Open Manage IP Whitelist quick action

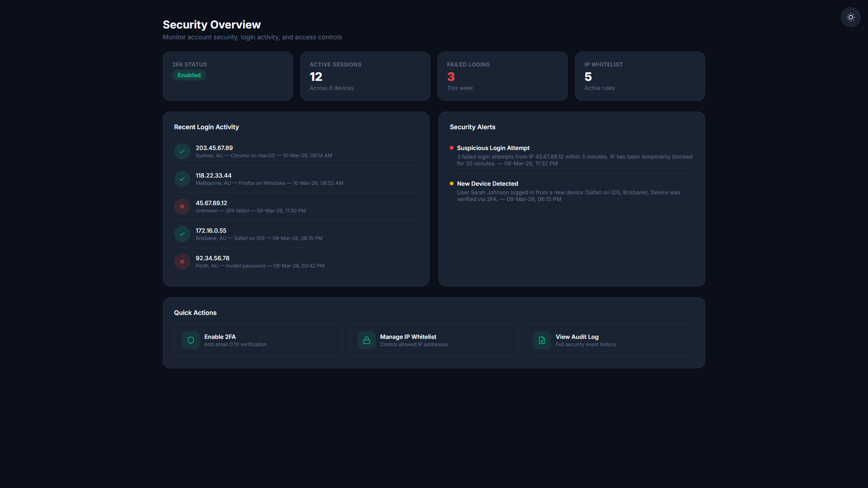[x=434, y=340]
